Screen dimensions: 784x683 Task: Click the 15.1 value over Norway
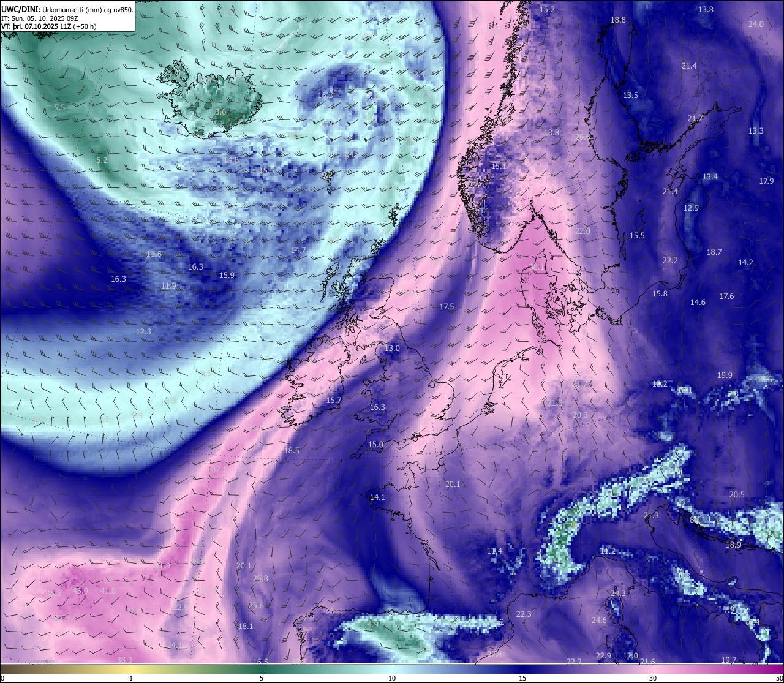coord(499,166)
